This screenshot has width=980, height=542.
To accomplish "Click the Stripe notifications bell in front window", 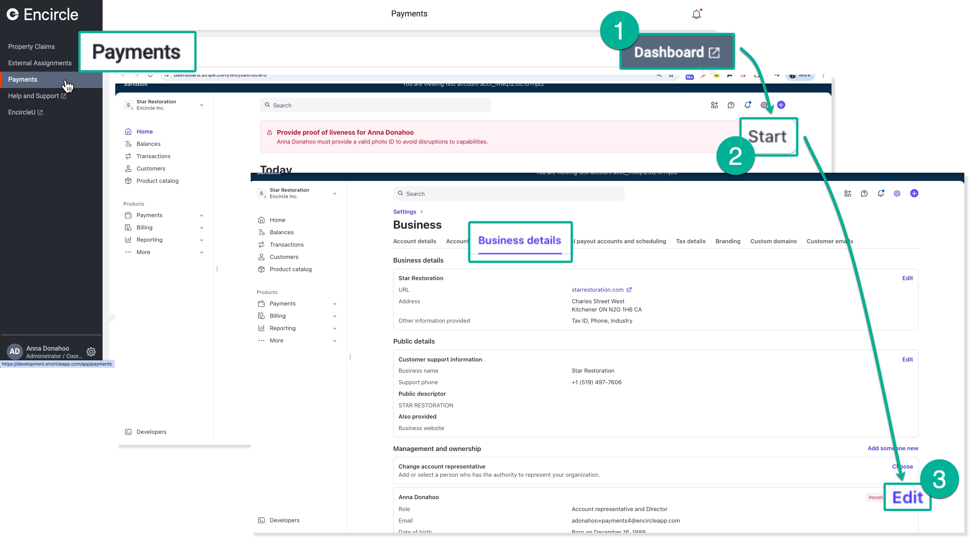I will [880, 194].
